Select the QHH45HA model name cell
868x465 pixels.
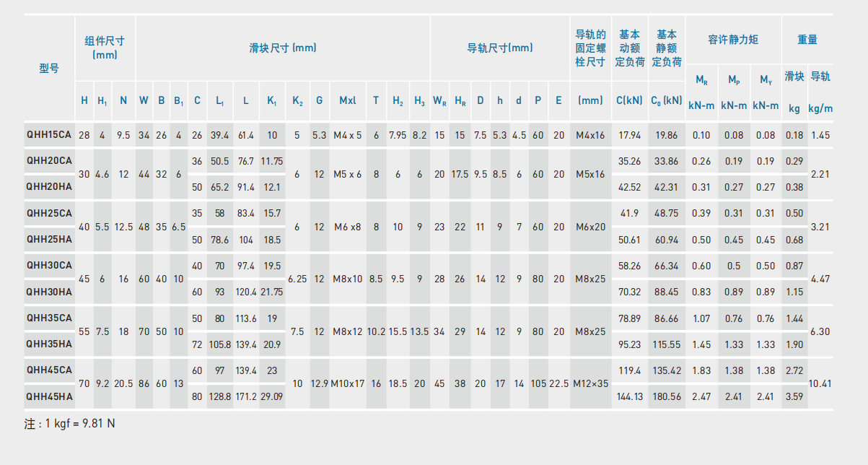tap(49, 396)
